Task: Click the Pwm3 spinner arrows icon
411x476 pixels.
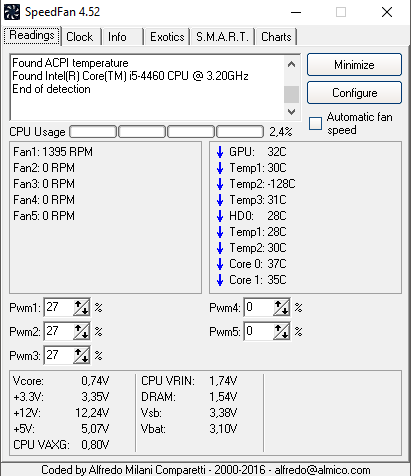Action: point(81,355)
